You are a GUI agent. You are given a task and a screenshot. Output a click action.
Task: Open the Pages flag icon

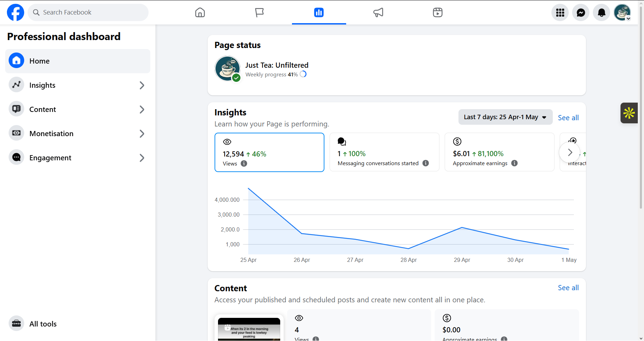(x=259, y=12)
